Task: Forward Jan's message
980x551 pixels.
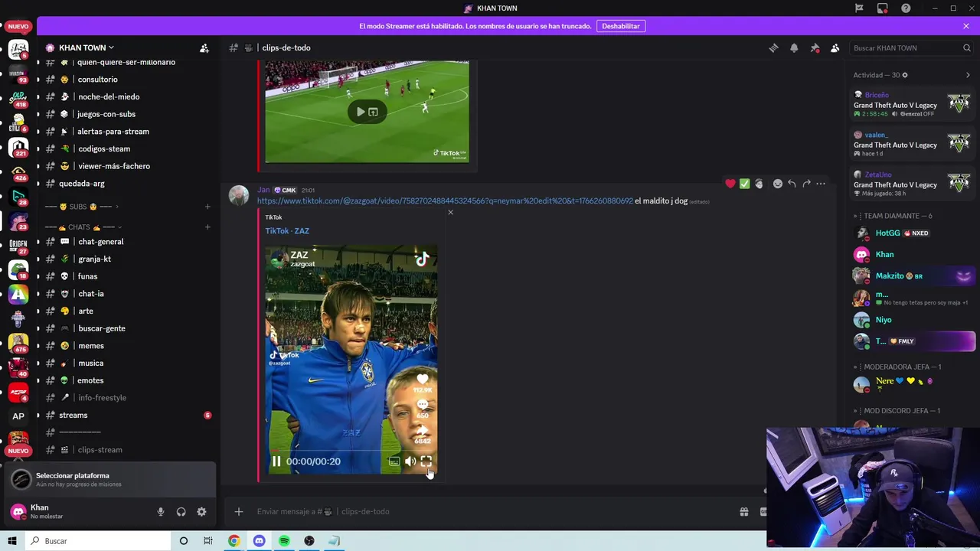Action: click(806, 184)
